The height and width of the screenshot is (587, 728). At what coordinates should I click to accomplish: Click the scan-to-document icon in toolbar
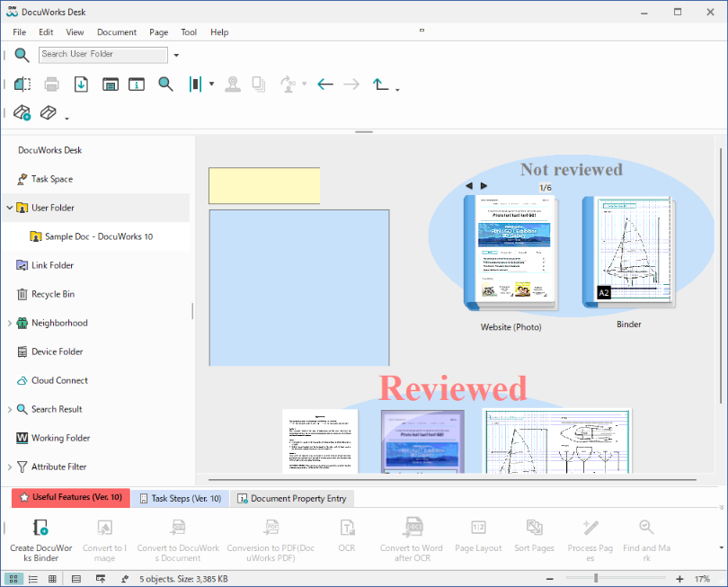coord(22,84)
